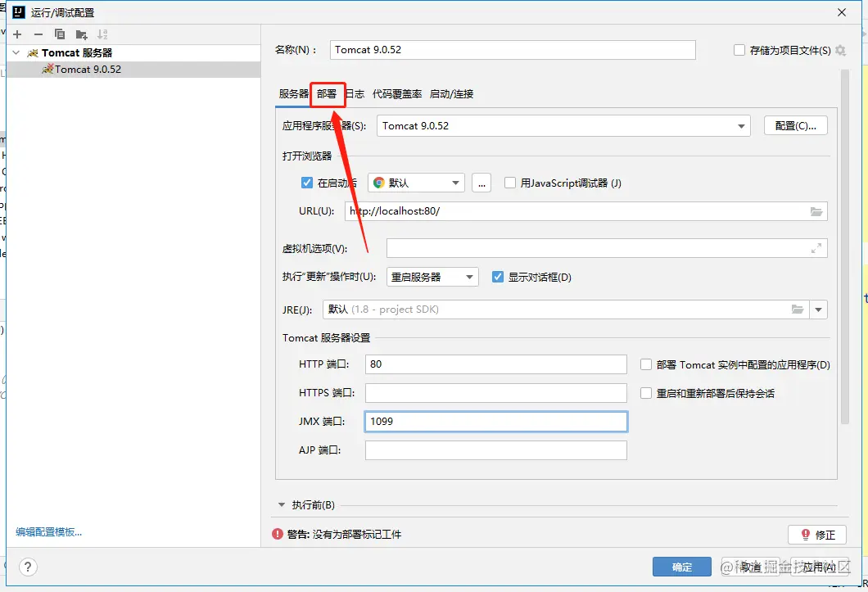Image resolution: width=868 pixels, height=592 pixels.
Task: Browse URL field folder icon
Action: pos(816,211)
